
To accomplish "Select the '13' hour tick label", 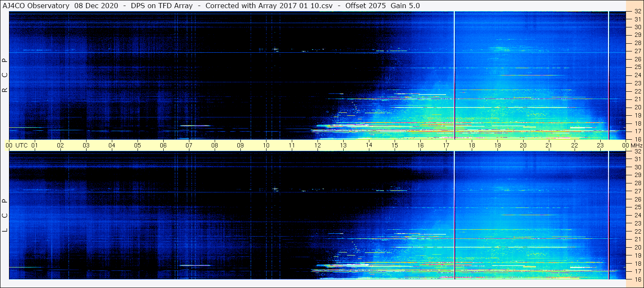I will click(343, 145).
